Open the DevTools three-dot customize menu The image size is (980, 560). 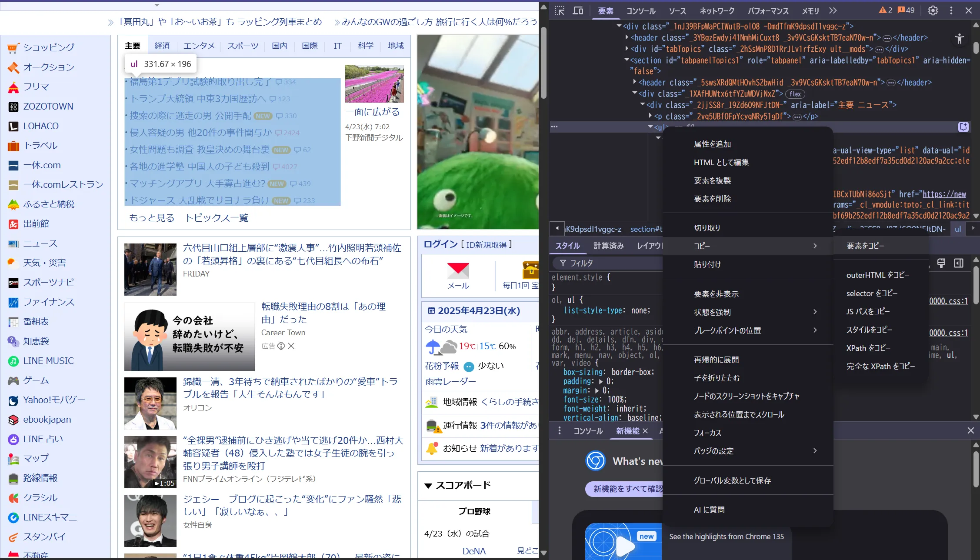[951, 10]
